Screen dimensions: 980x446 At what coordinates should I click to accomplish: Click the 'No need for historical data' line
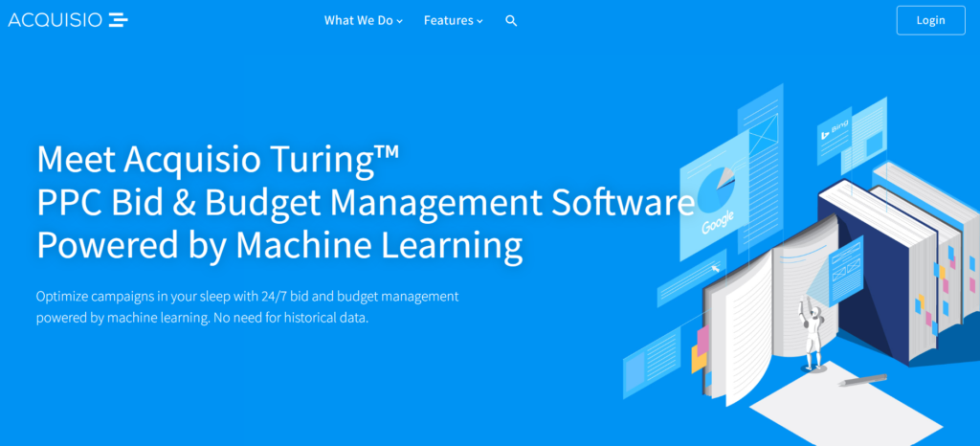click(291, 318)
